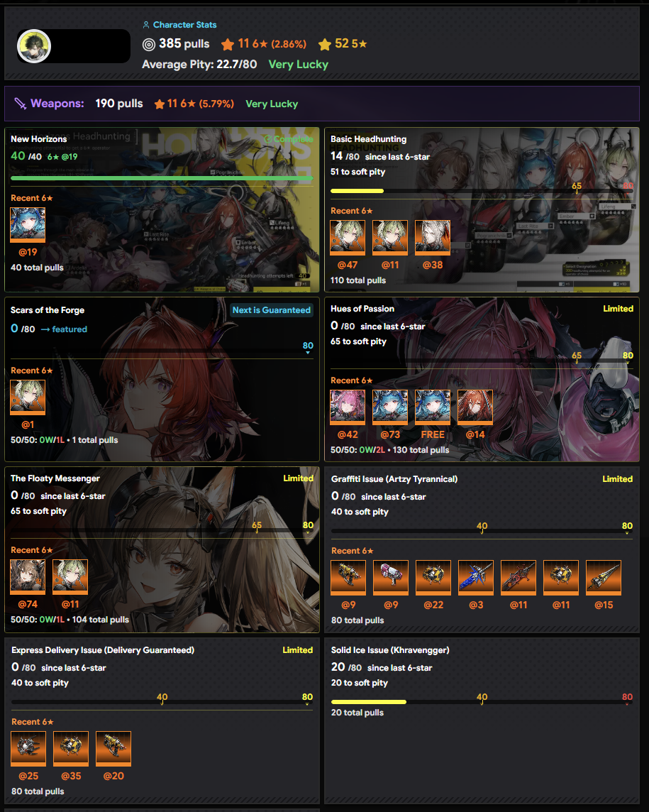
Task: Click the pink-haired @42 operator in Hues of Passion
Action: pyautogui.click(x=348, y=407)
